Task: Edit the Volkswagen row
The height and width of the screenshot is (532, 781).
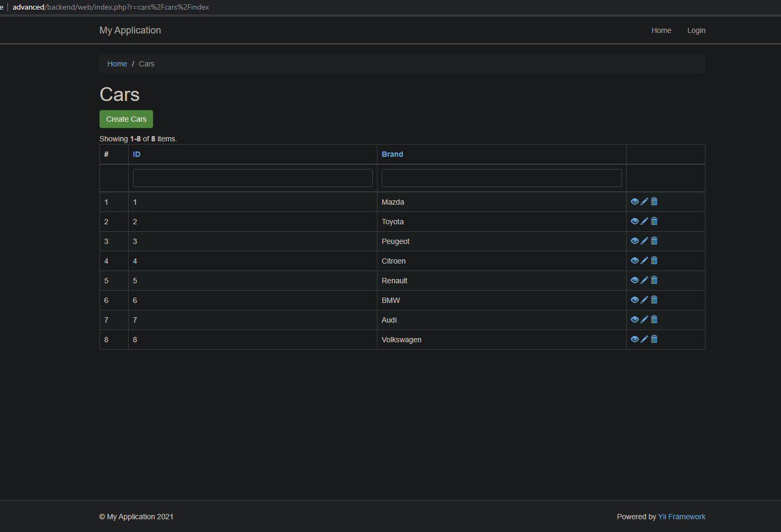Action: (x=644, y=339)
